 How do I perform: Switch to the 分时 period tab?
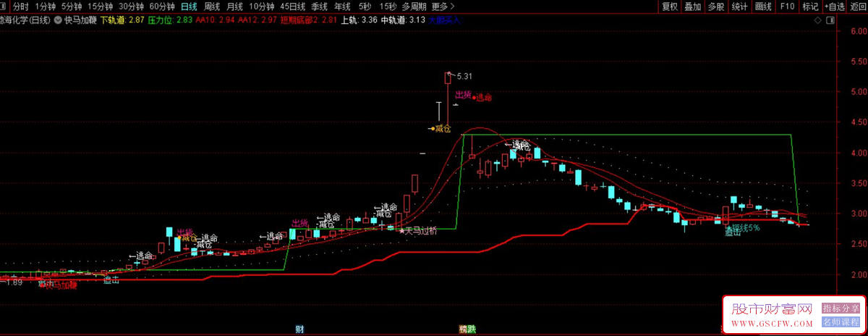coord(21,7)
